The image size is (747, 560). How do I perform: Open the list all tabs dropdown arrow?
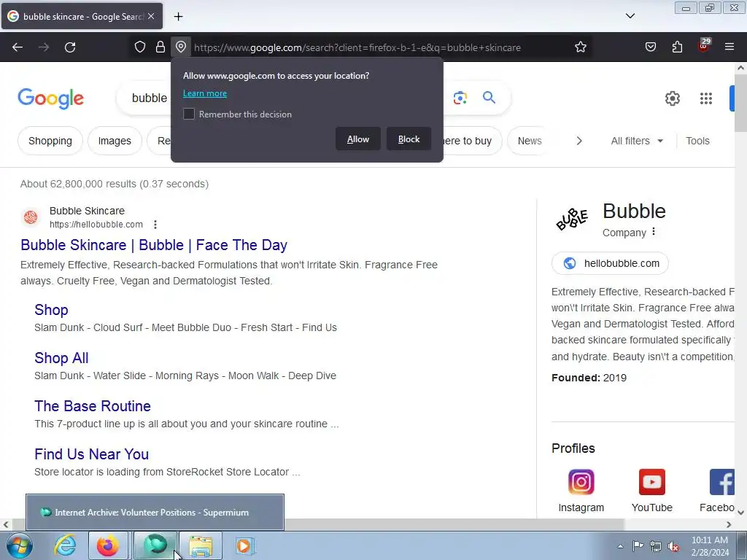(630, 16)
